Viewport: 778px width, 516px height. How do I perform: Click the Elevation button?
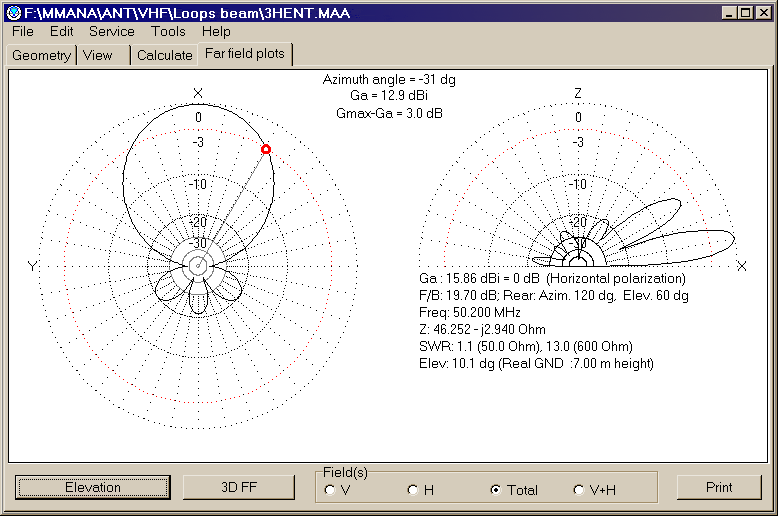click(93, 487)
